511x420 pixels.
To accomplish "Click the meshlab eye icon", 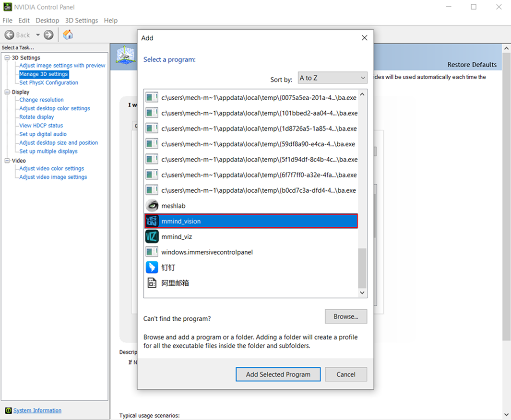I will point(152,206).
